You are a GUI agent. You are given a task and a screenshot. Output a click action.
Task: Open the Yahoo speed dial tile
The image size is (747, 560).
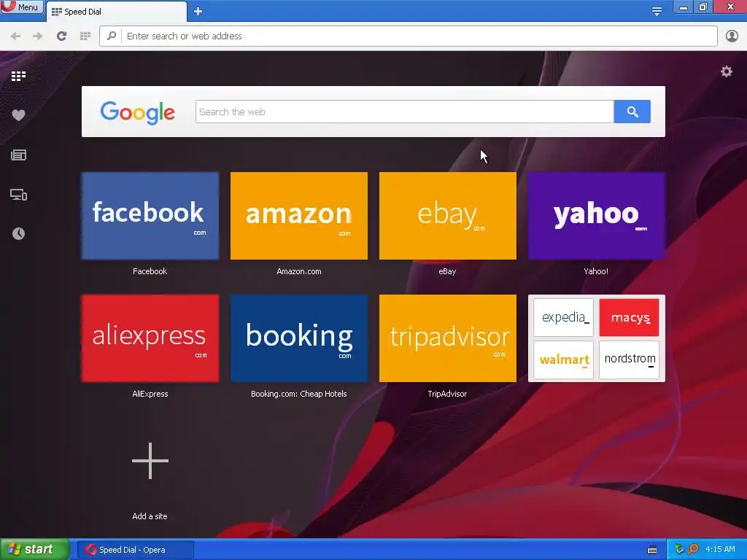pyautogui.click(x=596, y=216)
